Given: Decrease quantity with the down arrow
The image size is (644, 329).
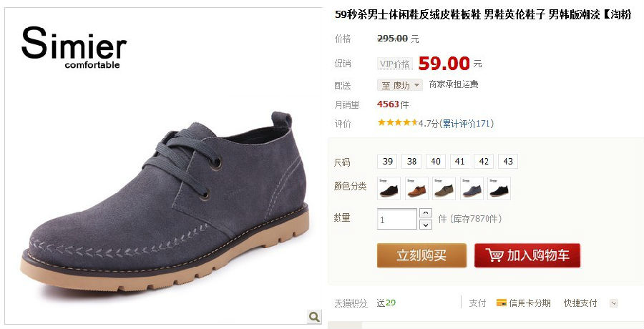Looking at the screenshot, I should (x=426, y=225).
